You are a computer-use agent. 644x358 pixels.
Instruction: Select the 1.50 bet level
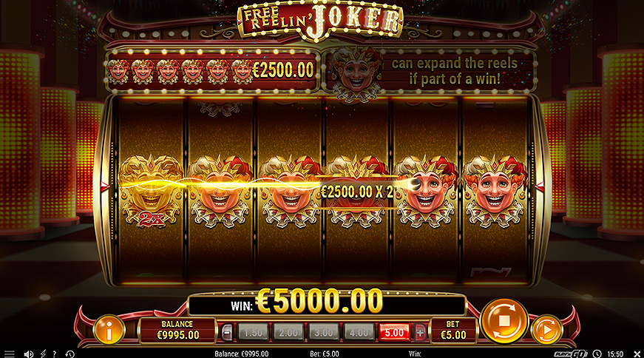click(x=253, y=332)
